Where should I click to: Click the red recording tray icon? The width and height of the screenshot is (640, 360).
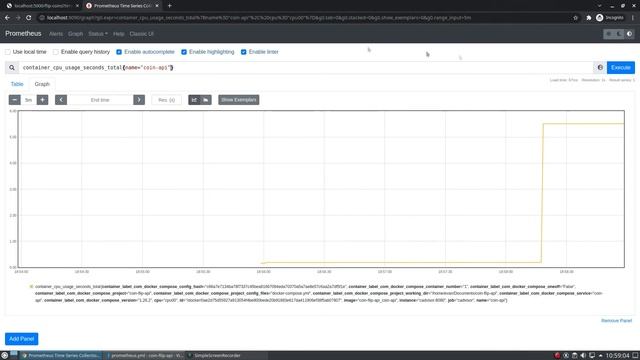[557, 356]
